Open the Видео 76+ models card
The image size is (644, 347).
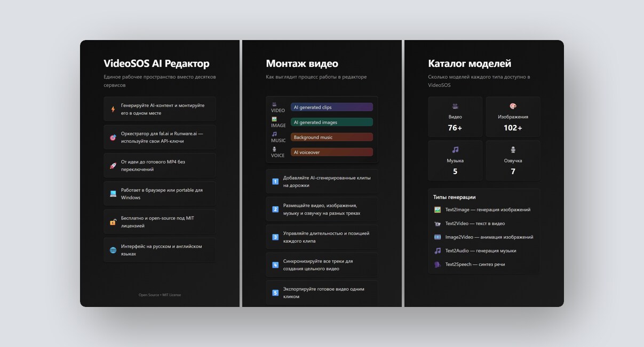pyautogui.click(x=455, y=117)
